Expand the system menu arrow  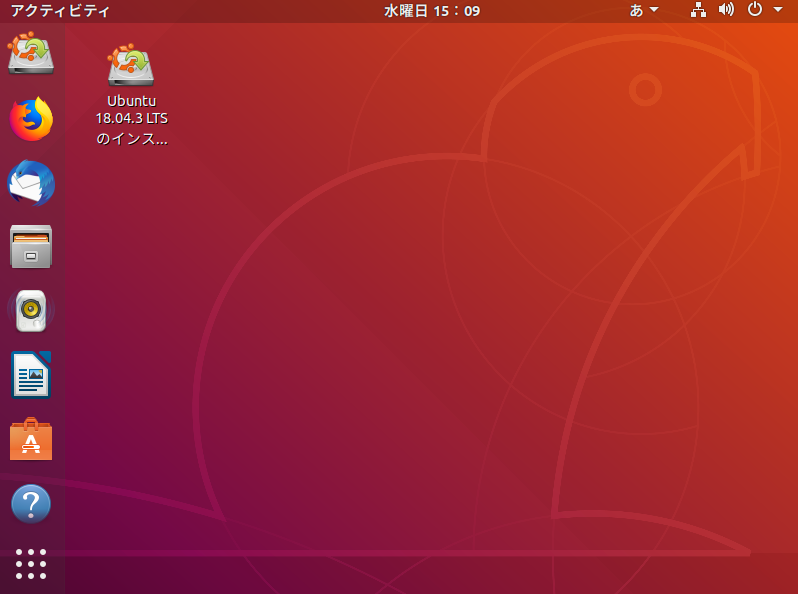click(x=778, y=9)
